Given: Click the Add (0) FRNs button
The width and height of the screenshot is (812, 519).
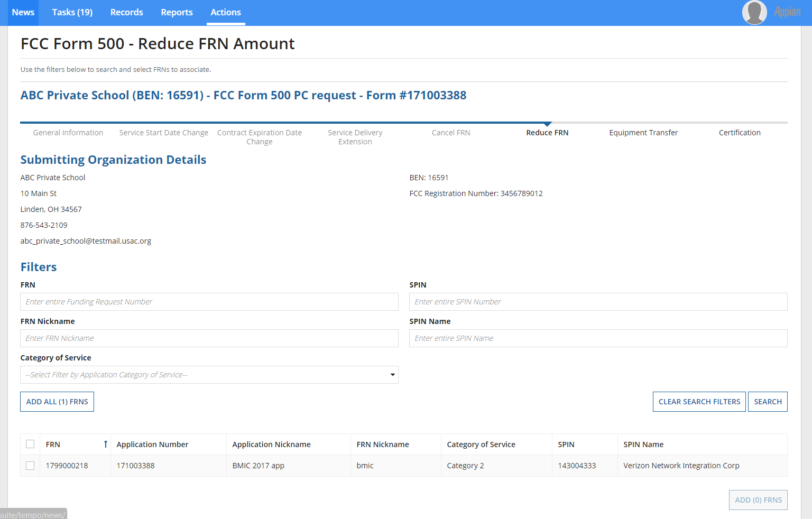Looking at the screenshot, I should [758, 500].
